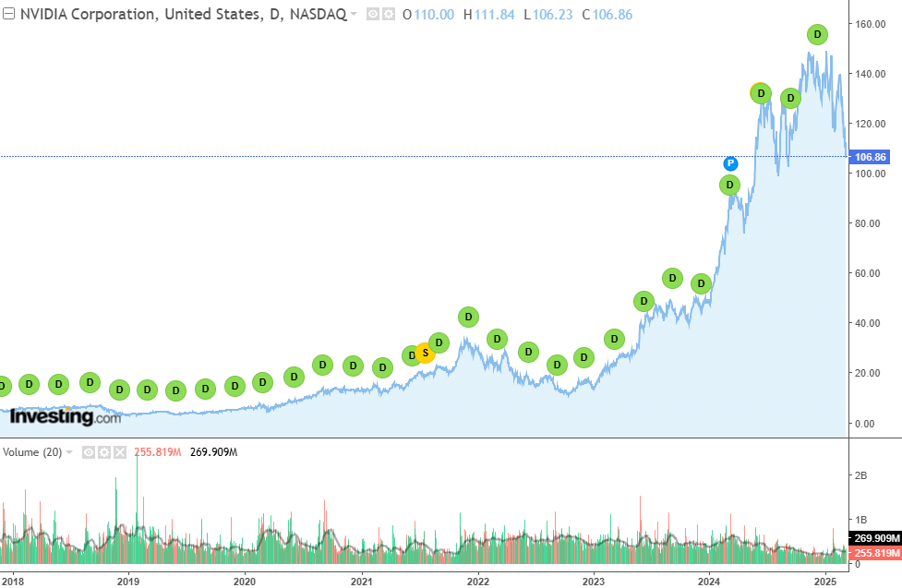The width and height of the screenshot is (902, 588).
Task: Click the 2025 label on time axis
Action: (x=826, y=582)
